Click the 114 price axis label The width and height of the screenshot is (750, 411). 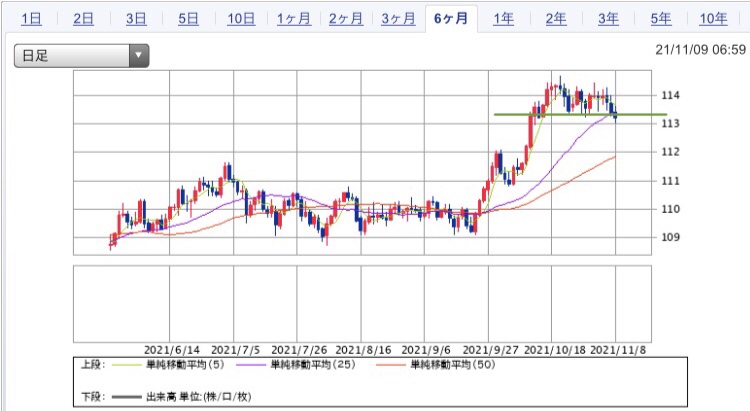click(x=670, y=95)
